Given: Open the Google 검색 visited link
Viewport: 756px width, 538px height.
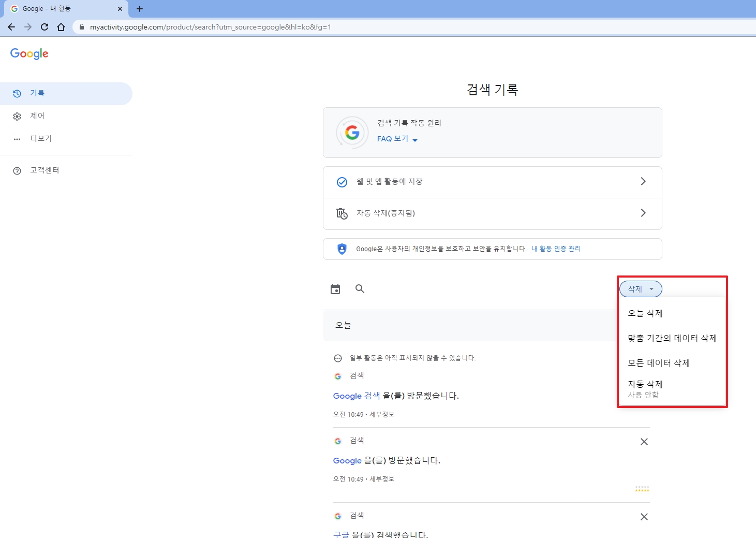Looking at the screenshot, I should coord(357,396).
